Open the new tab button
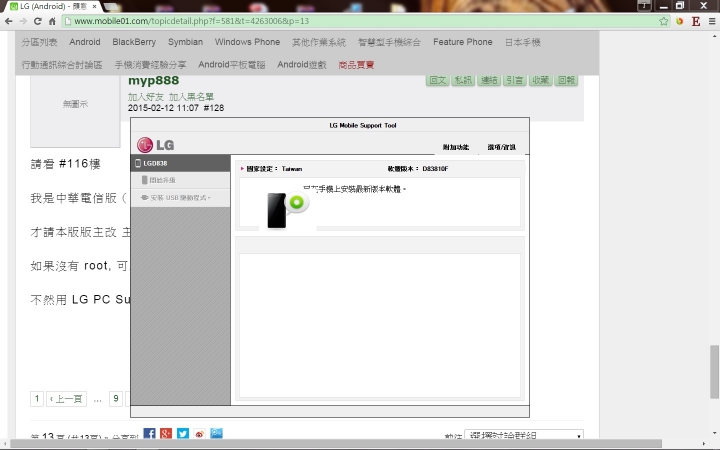 coord(111,6)
